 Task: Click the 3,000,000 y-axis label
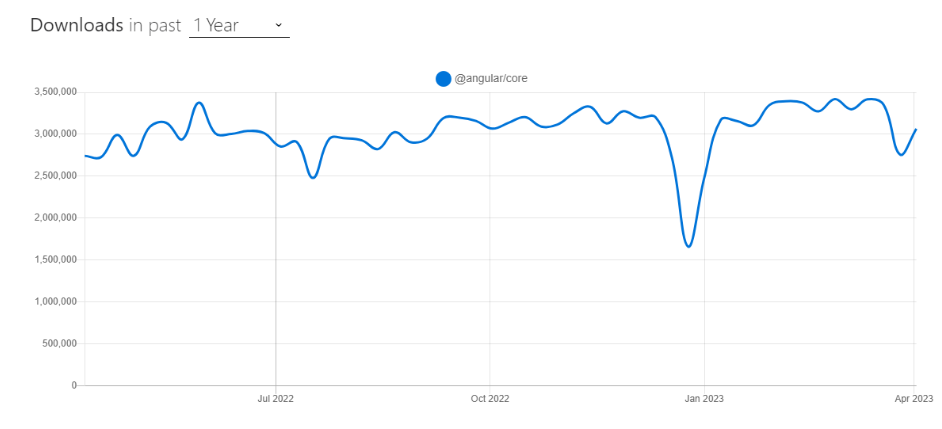tap(55, 134)
